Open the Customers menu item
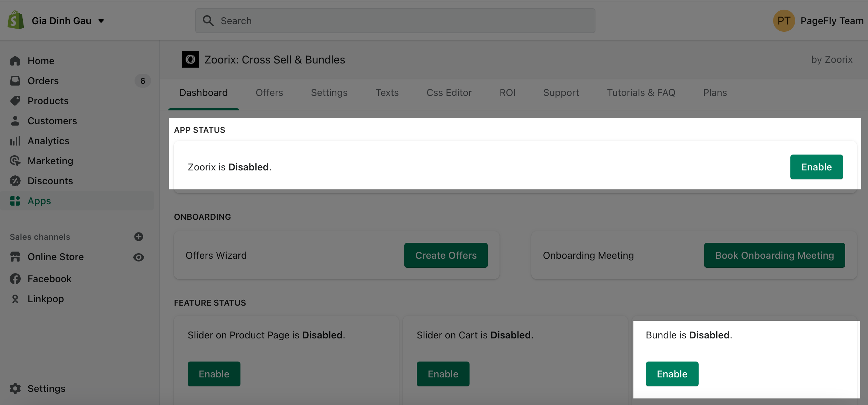The height and width of the screenshot is (405, 868). (x=77, y=121)
